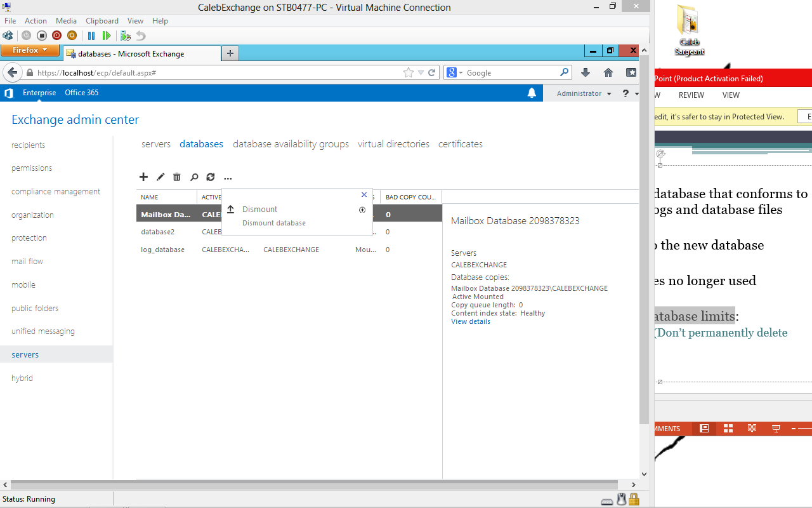Click the orange Save VM state button
The width and height of the screenshot is (812, 508).
pos(72,36)
